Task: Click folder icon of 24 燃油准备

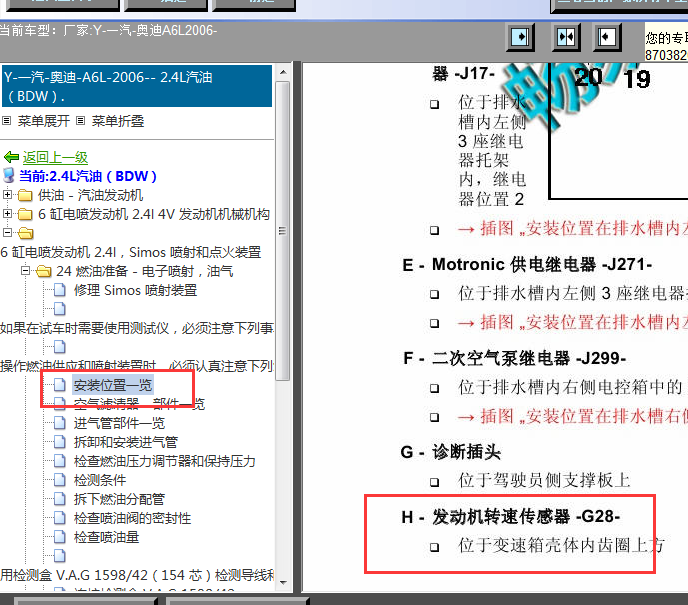Action: (43, 272)
